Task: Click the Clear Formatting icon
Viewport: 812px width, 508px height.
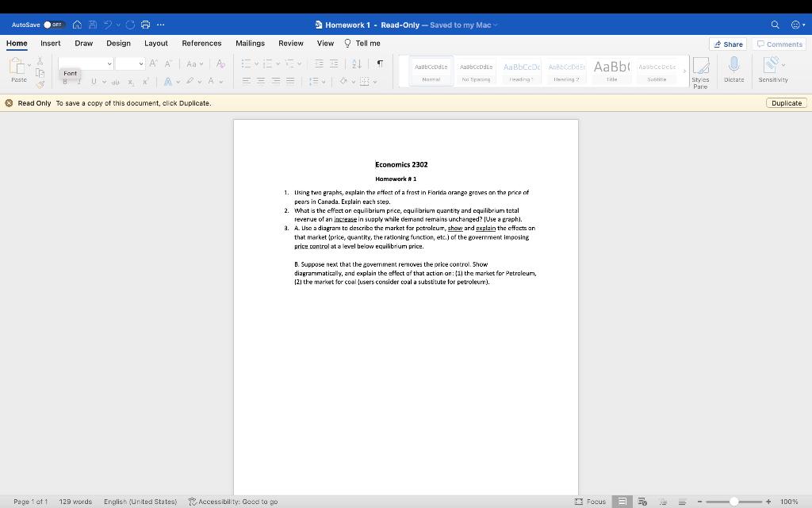Action: tap(220, 63)
